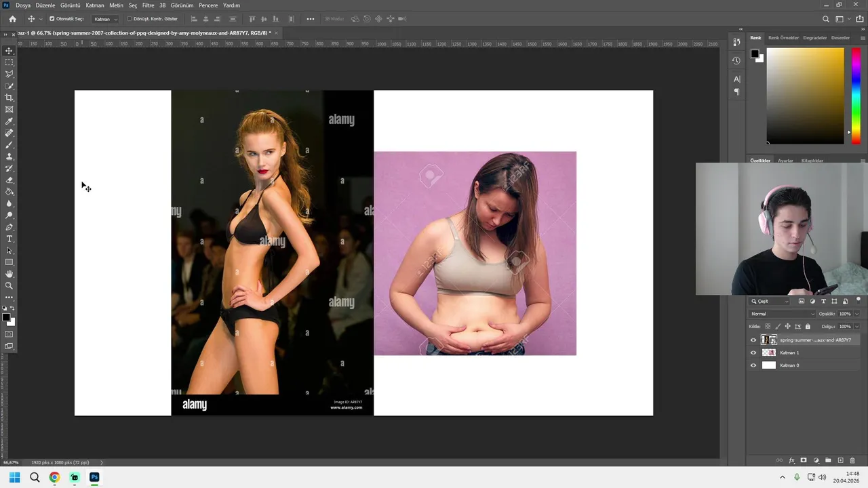Select the Pen tool

9,227
